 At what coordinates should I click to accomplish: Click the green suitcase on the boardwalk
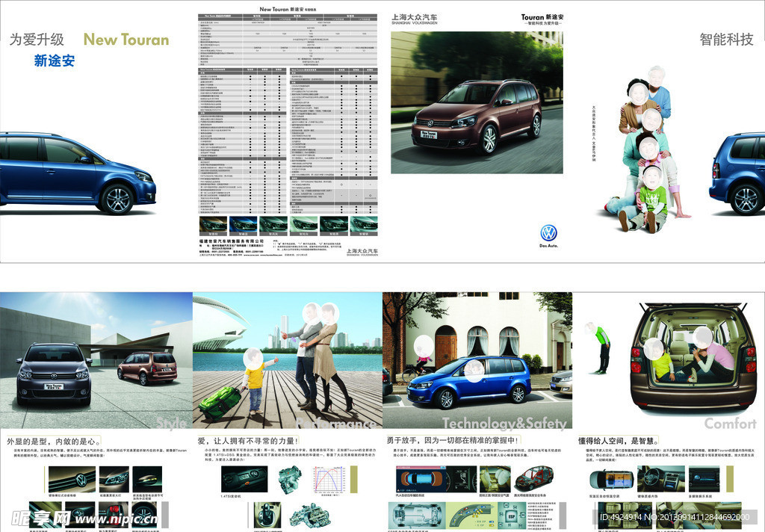pyautogui.click(x=219, y=403)
